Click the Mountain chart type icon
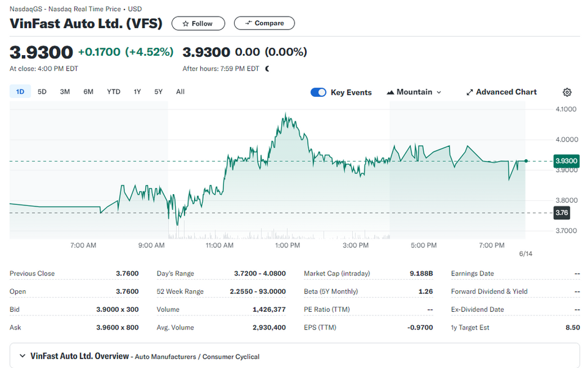 point(390,92)
